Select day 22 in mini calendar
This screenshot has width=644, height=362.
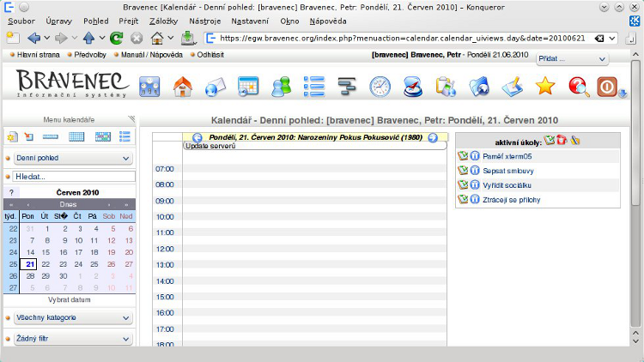46,264
